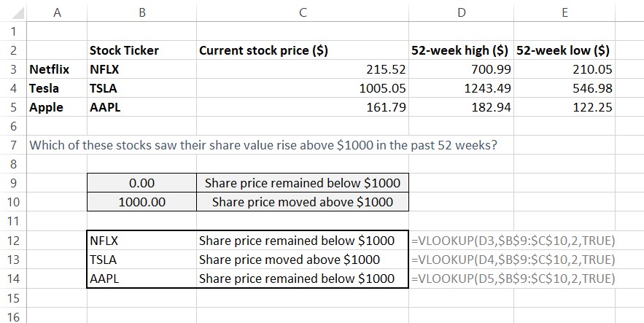
Task: Select the row 12 header
Action: pos(12,241)
